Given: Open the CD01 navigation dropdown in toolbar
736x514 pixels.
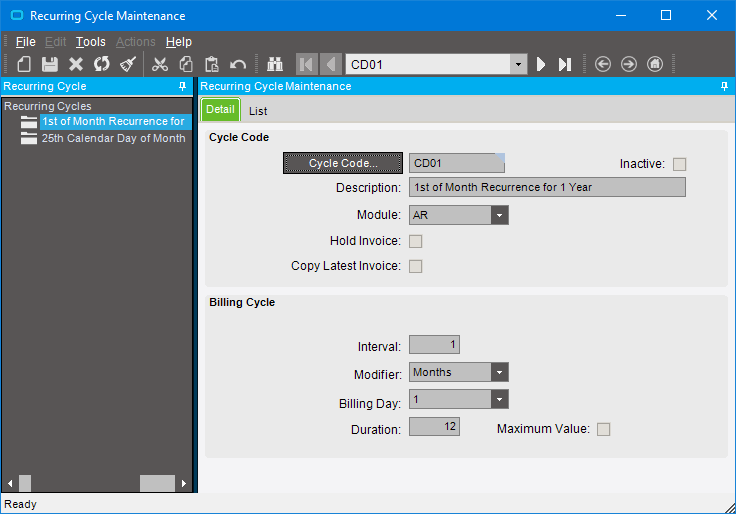Looking at the screenshot, I should pos(518,64).
